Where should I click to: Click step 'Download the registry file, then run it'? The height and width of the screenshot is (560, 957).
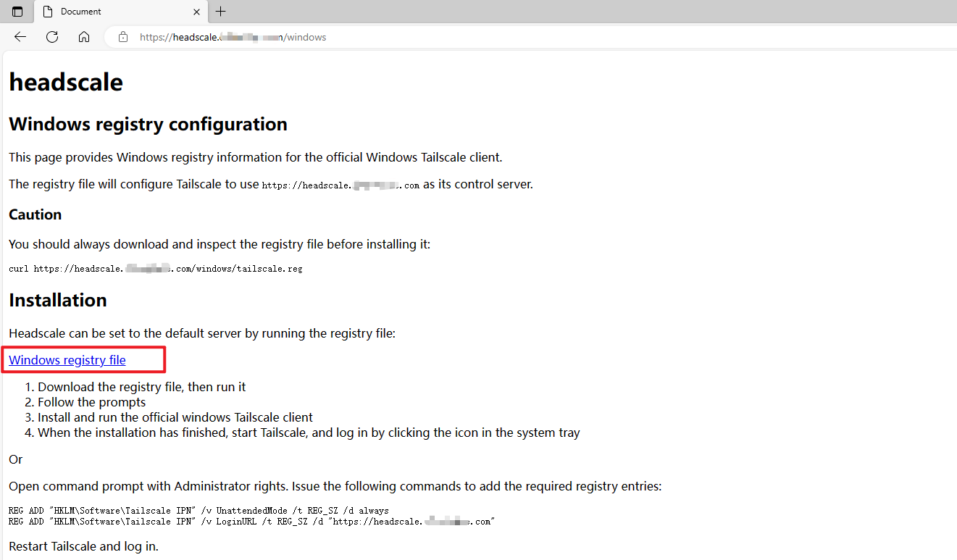[x=141, y=387]
